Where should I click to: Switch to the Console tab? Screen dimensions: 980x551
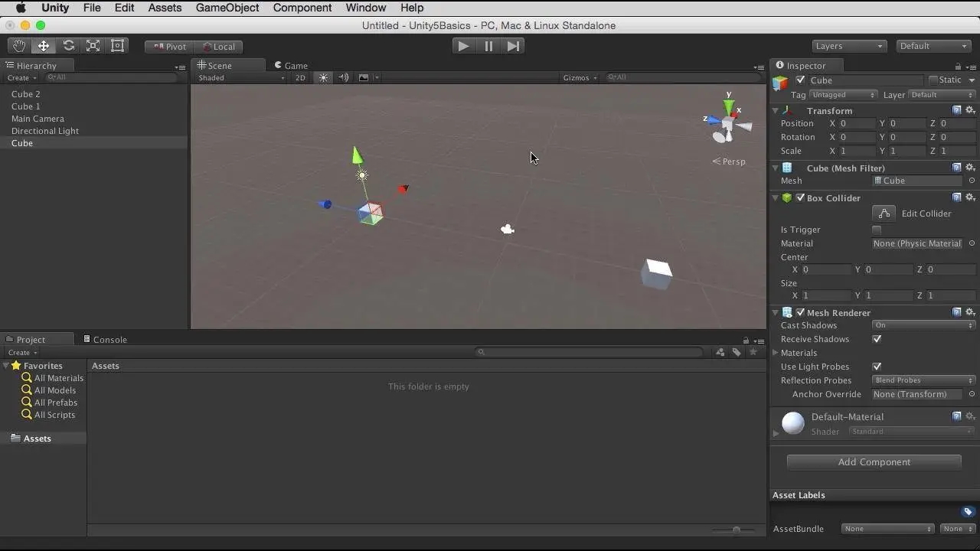[x=106, y=339]
